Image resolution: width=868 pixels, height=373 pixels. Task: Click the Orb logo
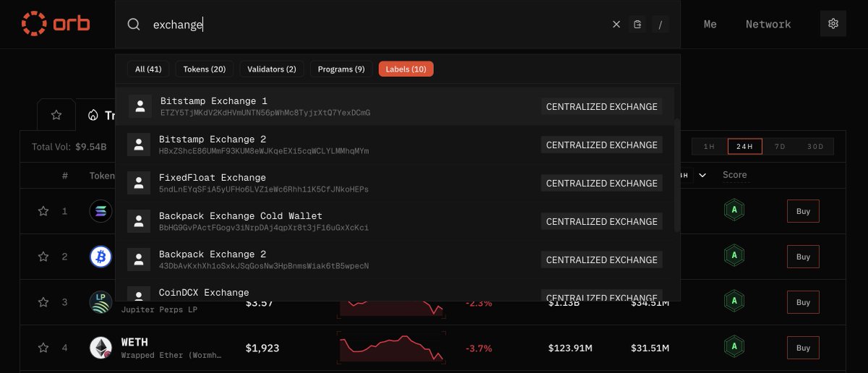tap(56, 23)
